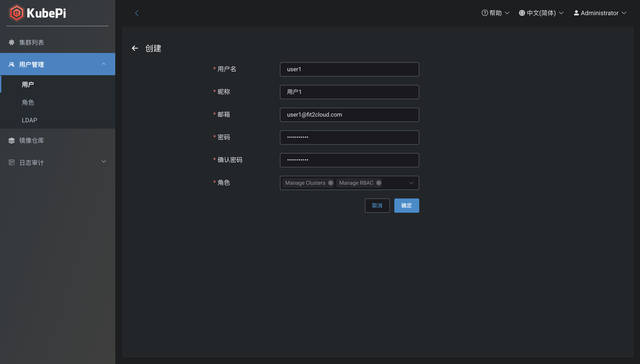Image resolution: width=640 pixels, height=364 pixels.
Task: Click the blue breadcrumb back chevron
Action: (x=137, y=13)
